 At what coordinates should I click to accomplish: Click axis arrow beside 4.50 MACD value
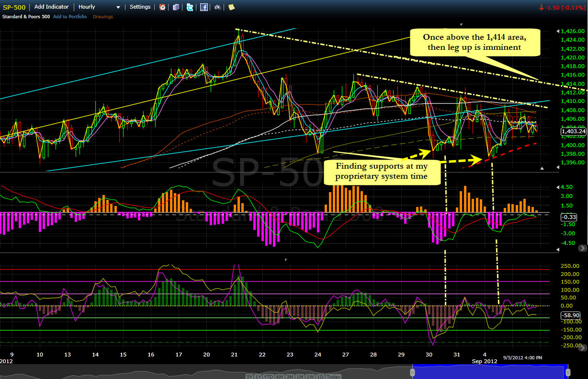pyautogui.click(x=557, y=187)
